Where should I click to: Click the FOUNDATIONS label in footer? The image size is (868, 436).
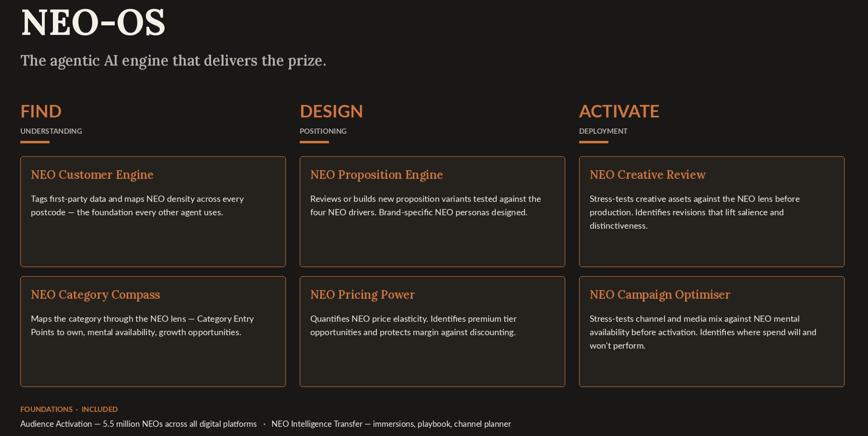[x=46, y=409]
